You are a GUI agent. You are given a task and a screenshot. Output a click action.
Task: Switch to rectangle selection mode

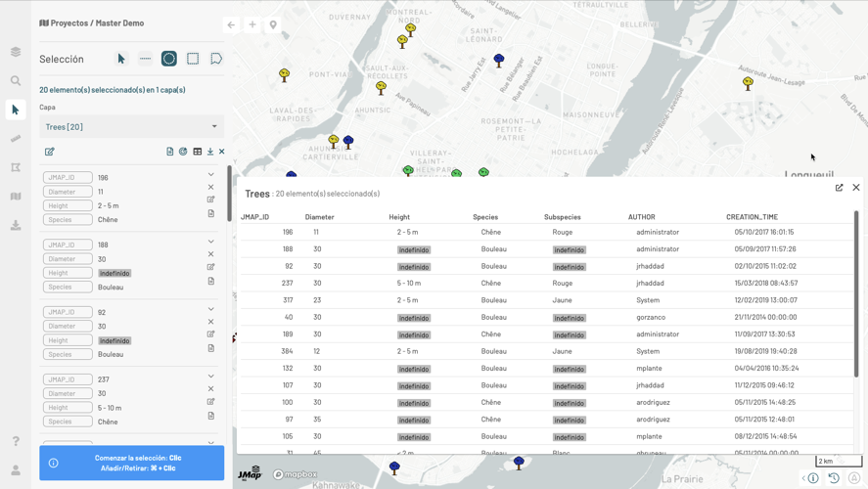point(193,59)
